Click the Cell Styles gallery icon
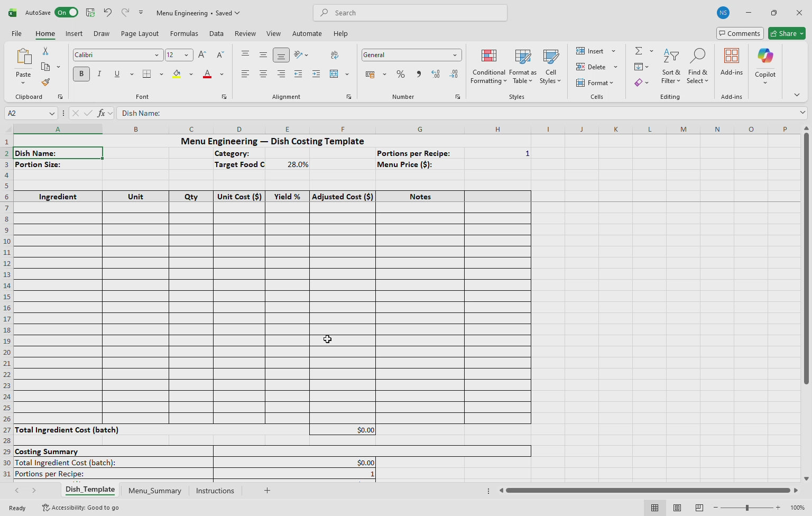Screen dimensions: 812x516 550,63
